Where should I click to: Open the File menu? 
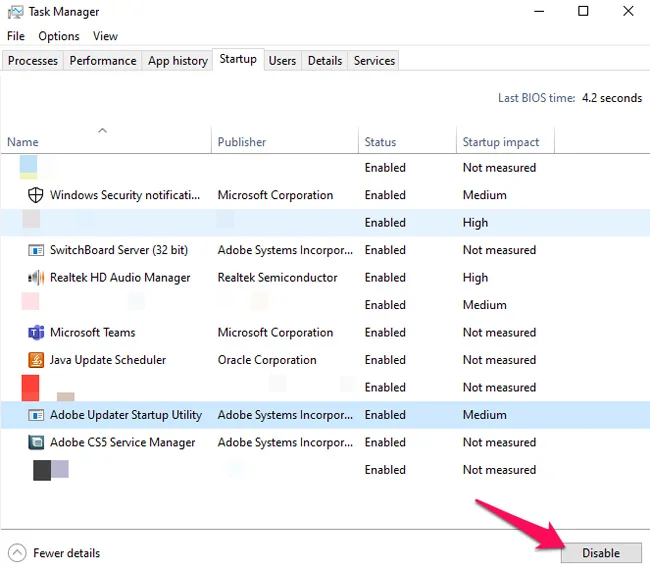[x=16, y=36]
